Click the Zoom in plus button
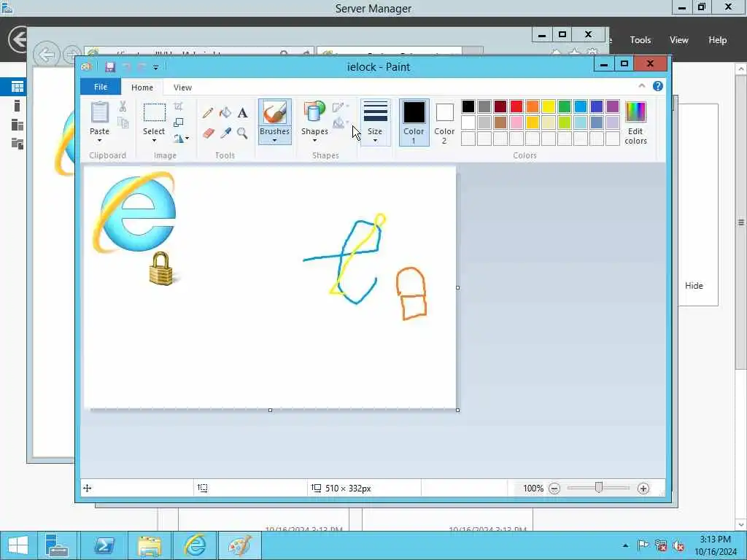This screenshot has width=747, height=560. pyautogui.click(x=643, y=488)
